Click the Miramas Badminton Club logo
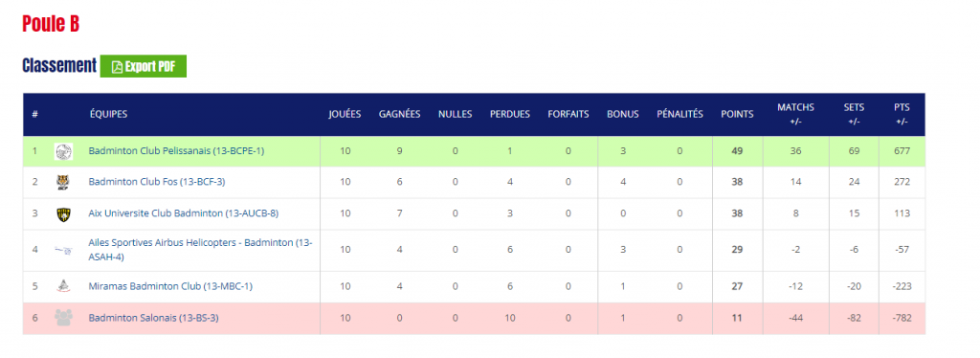The image size is (980, 358). pyautogui.click(x=63, y=286)
